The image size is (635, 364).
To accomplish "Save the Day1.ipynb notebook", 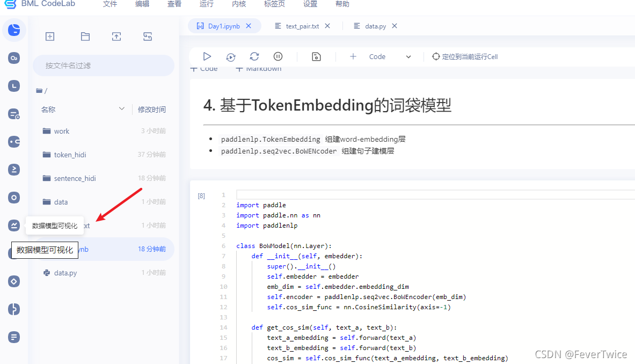I will (316, 56).
